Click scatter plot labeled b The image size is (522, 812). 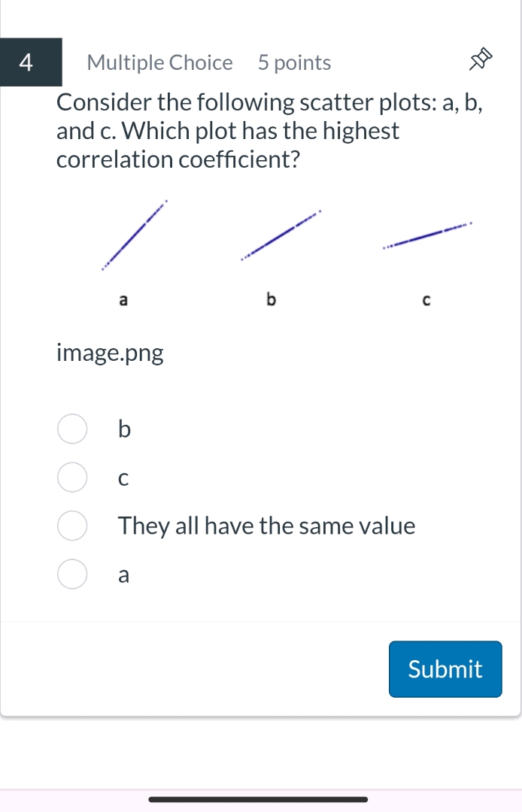point(280,237)
